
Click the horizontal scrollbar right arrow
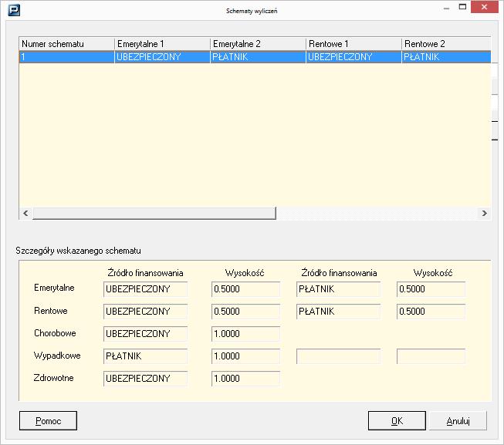485,213
